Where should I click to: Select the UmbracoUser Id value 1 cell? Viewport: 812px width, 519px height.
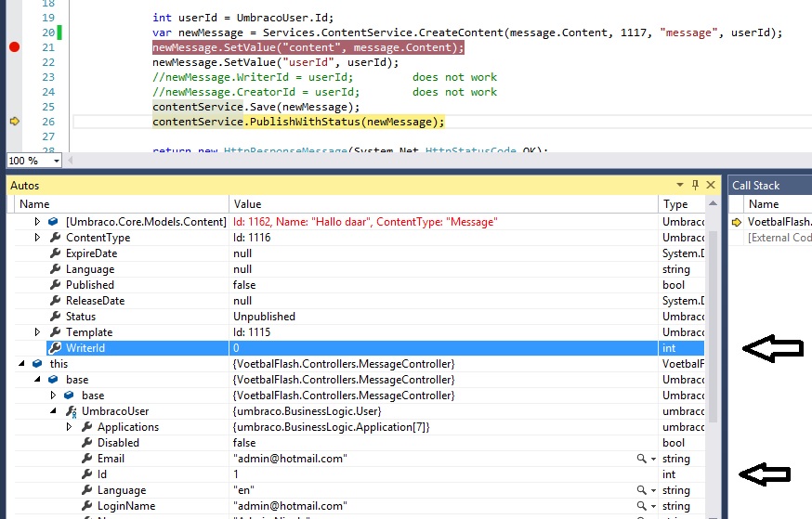click(443, 474)
